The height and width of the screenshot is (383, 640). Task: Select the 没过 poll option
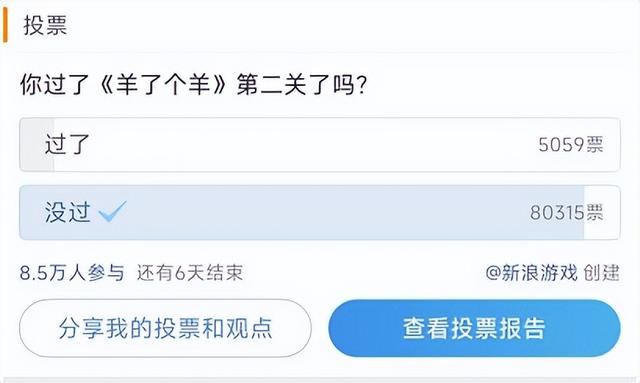pos(320,212)
